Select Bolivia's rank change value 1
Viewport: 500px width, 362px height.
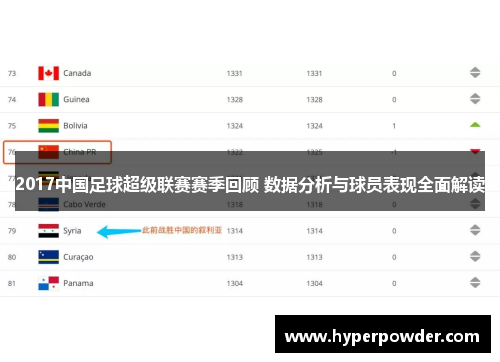pyautogui.click(x=394, y=126)
